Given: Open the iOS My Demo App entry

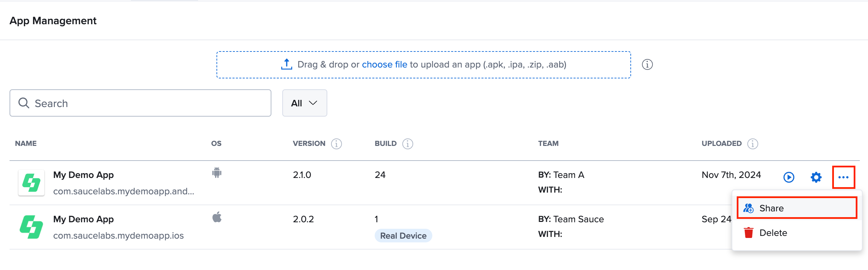Looking at the screenshot, I should 84,219.
